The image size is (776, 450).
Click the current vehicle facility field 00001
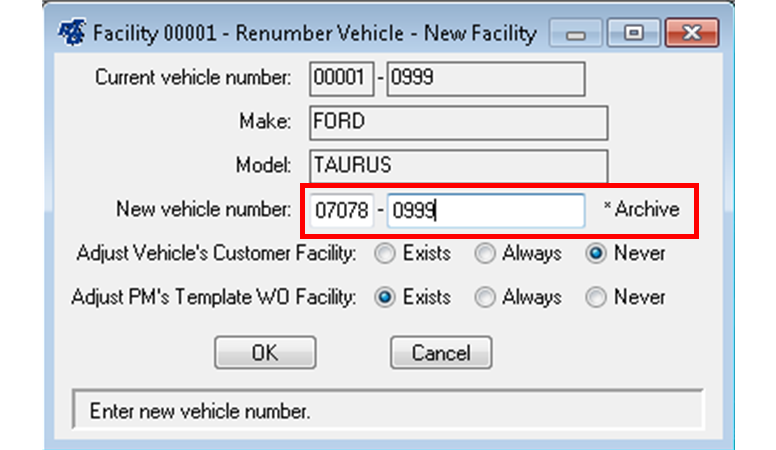[x=340, y=78]
